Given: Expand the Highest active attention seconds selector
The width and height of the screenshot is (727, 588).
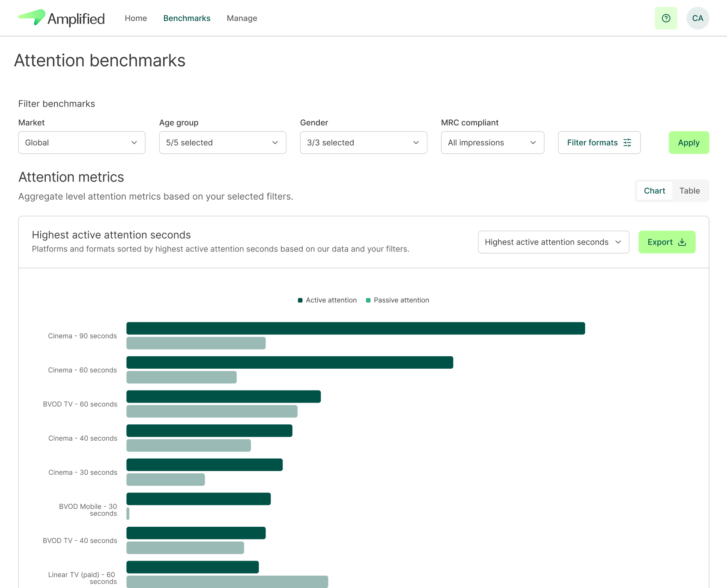Looking at the screenshot, I should tap(554, 242).
